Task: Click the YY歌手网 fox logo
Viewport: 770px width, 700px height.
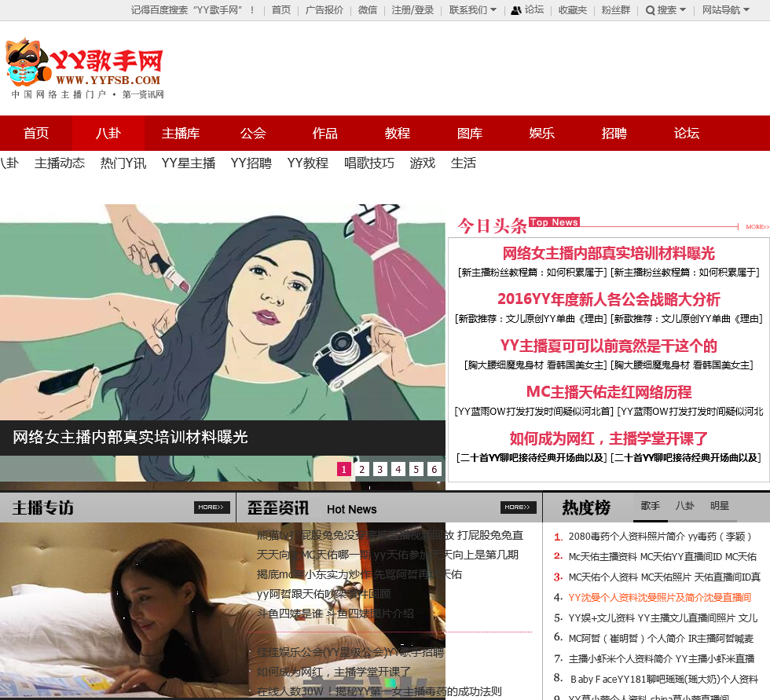Action: click(85, 68)
